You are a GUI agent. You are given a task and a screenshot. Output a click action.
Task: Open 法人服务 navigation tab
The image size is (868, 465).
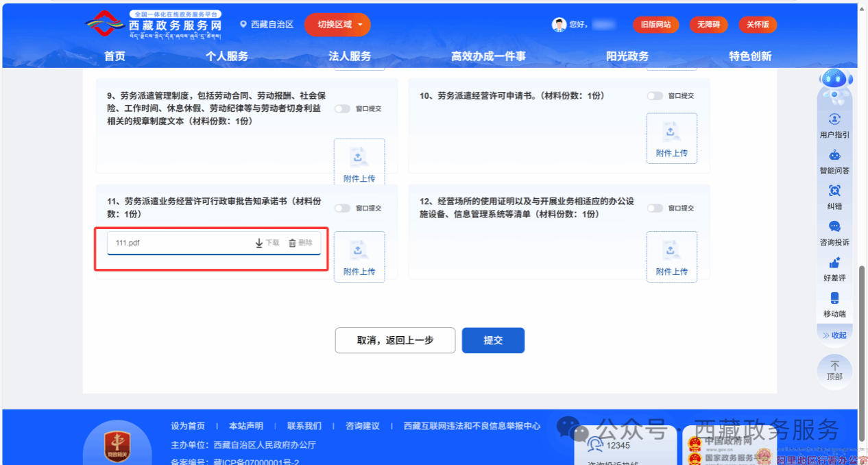point(350,56)
